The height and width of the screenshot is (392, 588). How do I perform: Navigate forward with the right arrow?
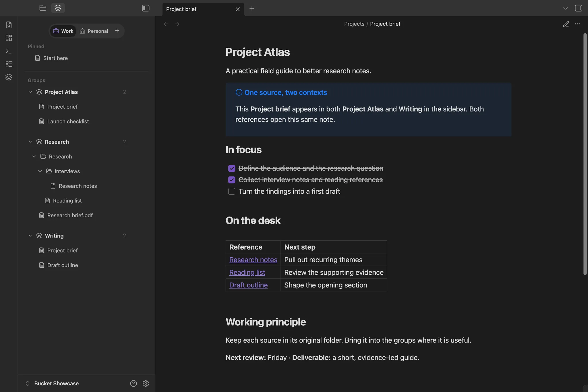tap(177, 24)
